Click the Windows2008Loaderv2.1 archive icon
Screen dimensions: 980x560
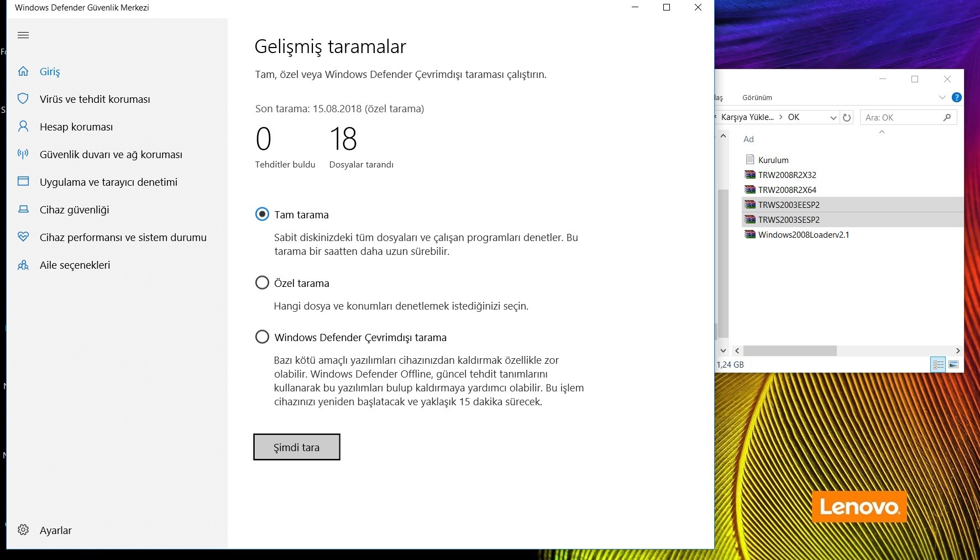click(750, 234)
